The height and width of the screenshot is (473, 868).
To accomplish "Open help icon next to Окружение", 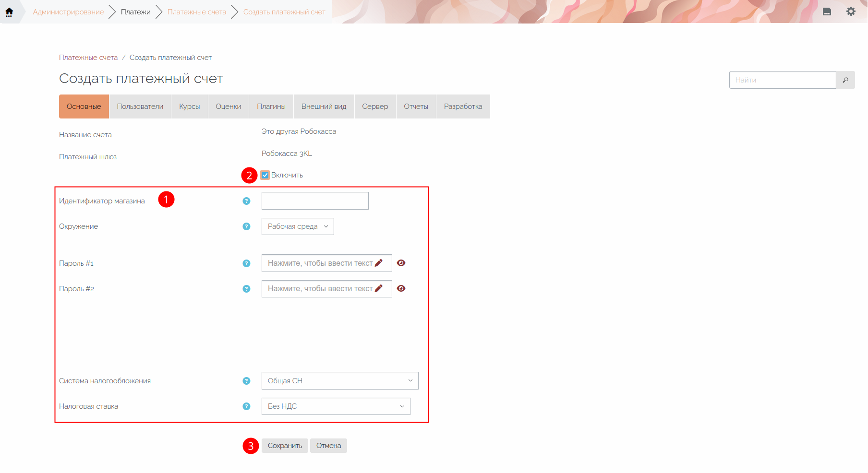I will (x=246, y=226).
